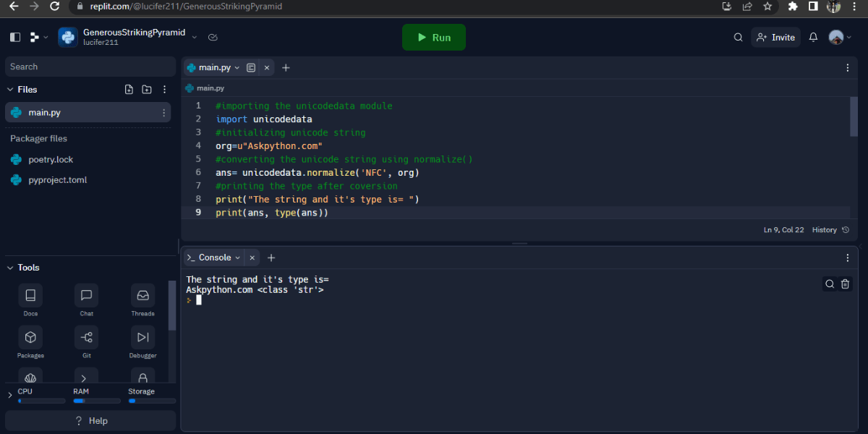Image resolution: width=868 pixels, height=434 pixels.
Task: Open search in the workspace header
Action: click(738, 37)
